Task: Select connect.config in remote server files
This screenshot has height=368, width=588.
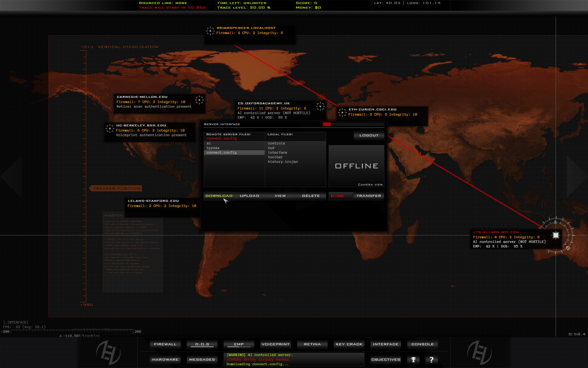Action: click(221, 152)
